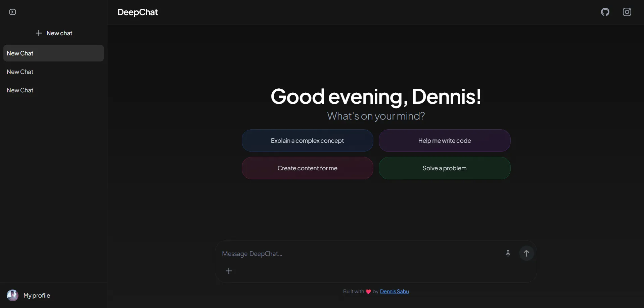
Task: Click "Explain a complex concept"
Action: point(307,140)
